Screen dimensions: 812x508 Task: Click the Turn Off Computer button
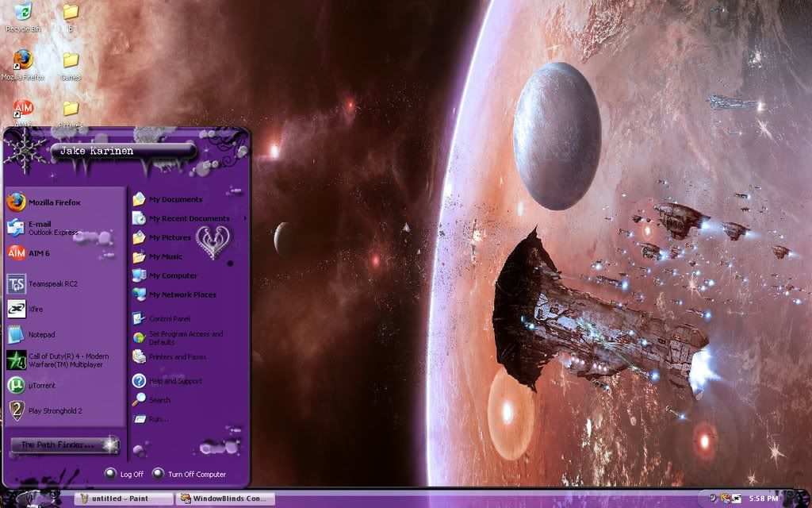(x=190, y=474)
